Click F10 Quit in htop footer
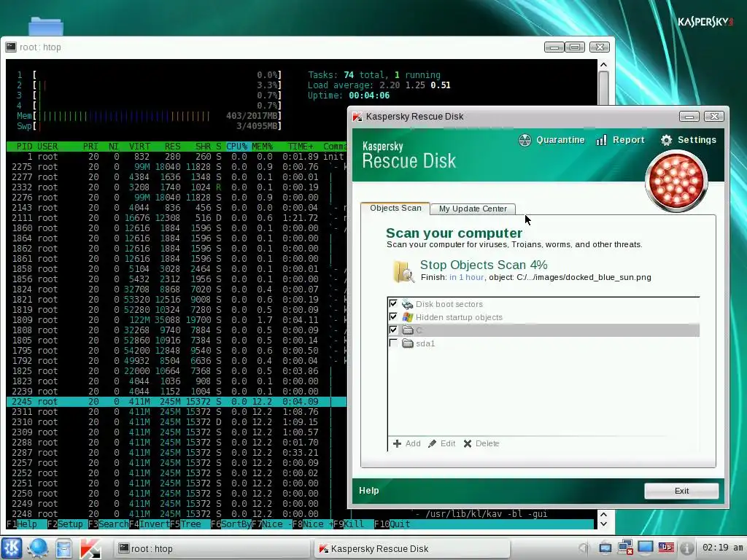This screenshot has width=747, height=560. pos(392,524)
